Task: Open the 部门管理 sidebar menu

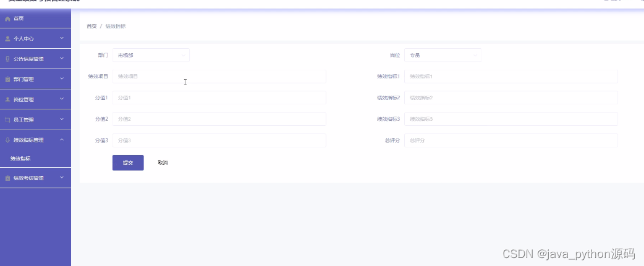Action: (35, 79)
